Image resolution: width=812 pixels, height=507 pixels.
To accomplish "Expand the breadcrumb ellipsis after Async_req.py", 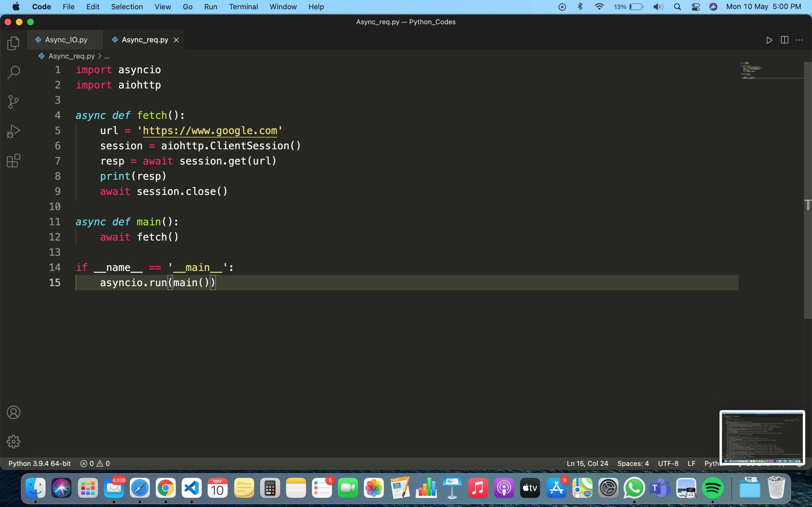I will click(107, 56).
